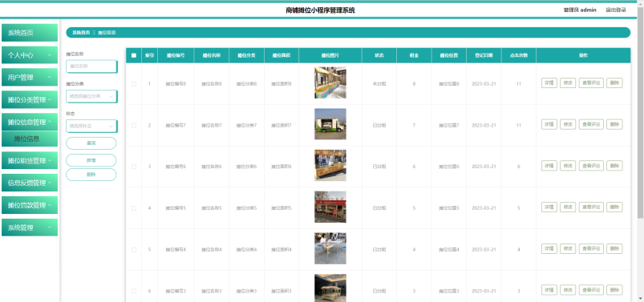
Task: Expand the 信息反馈管理 sidebar menu
Action: click(30, 183)
